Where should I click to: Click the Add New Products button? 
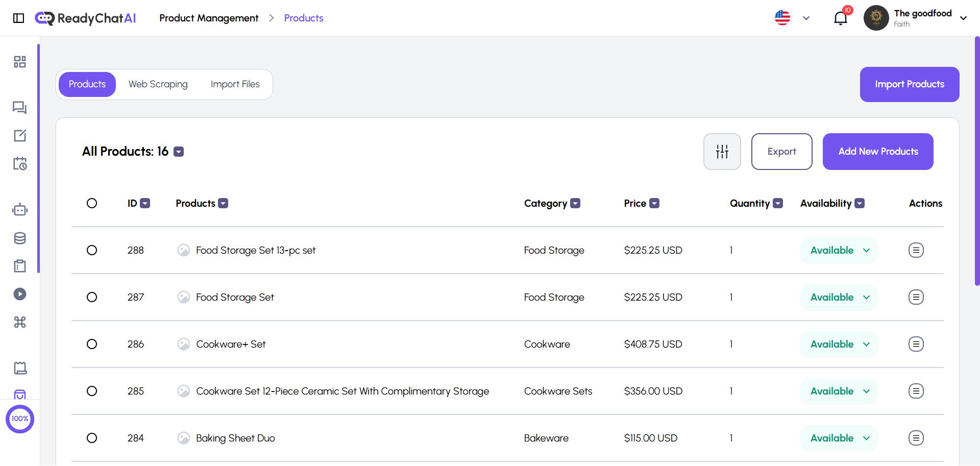877,152
